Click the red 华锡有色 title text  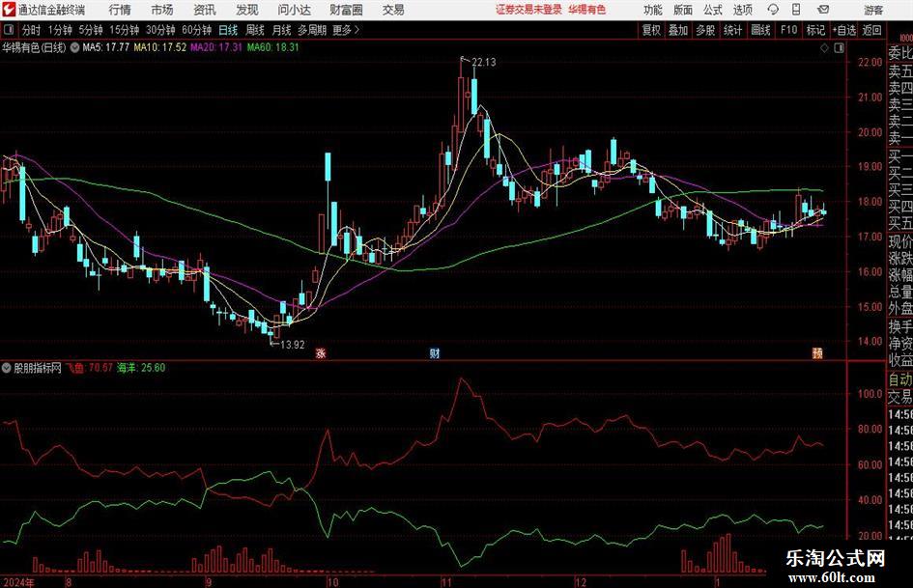pyautogui.click(x=587, y=10)
